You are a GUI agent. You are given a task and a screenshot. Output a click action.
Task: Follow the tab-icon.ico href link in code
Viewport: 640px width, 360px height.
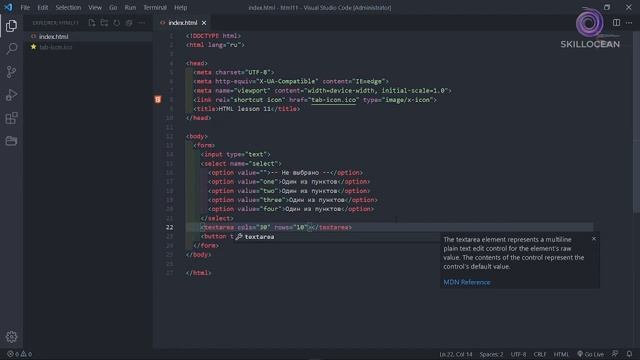pos(333,100)
